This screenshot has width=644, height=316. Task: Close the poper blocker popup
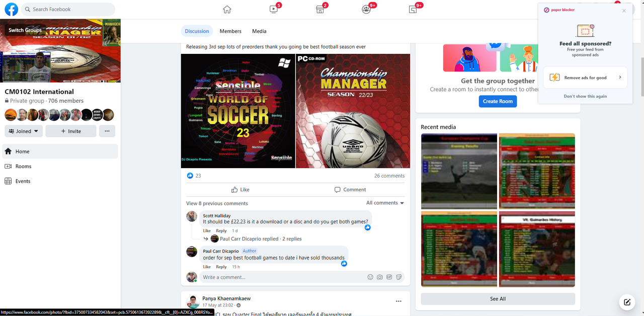coord(624,11)
